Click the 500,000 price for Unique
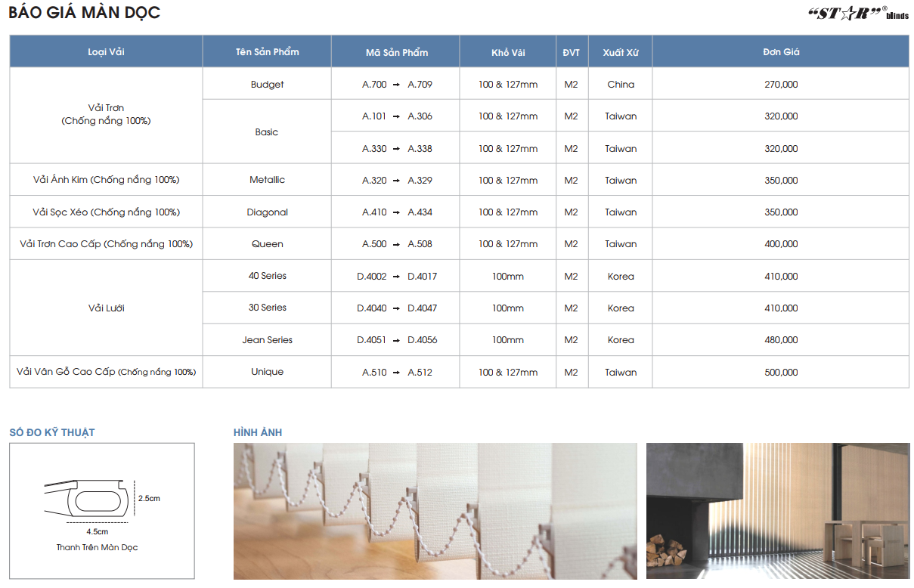Image resolution: width=914 pixels, height=588 pixels. point(781,373)
